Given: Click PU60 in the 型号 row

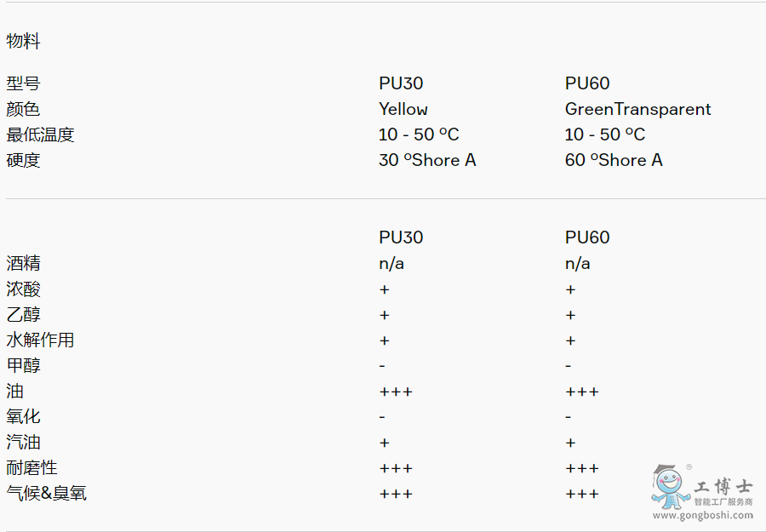Looking at the screenshot, I should (587, 83).
